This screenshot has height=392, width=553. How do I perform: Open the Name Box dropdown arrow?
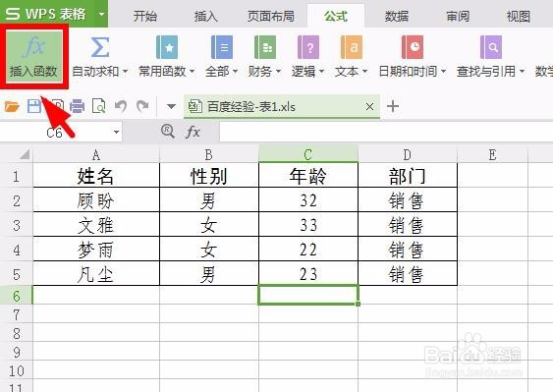click(116, 133)
